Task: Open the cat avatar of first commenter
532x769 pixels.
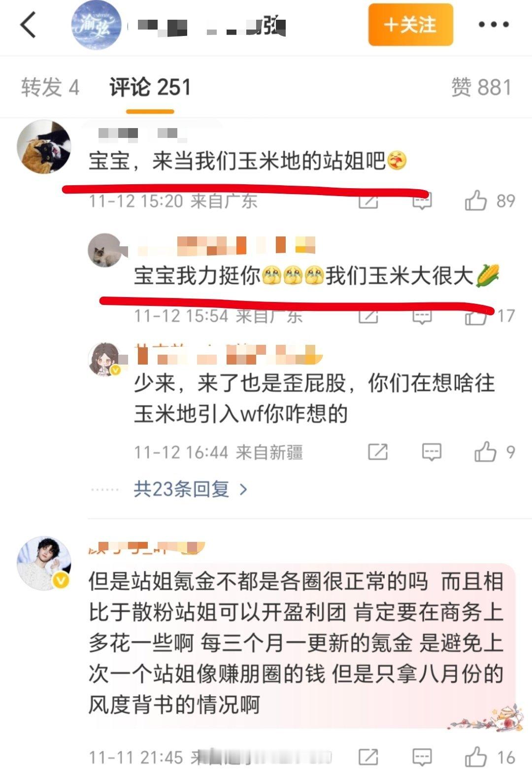Action: [x=44, y=147]
